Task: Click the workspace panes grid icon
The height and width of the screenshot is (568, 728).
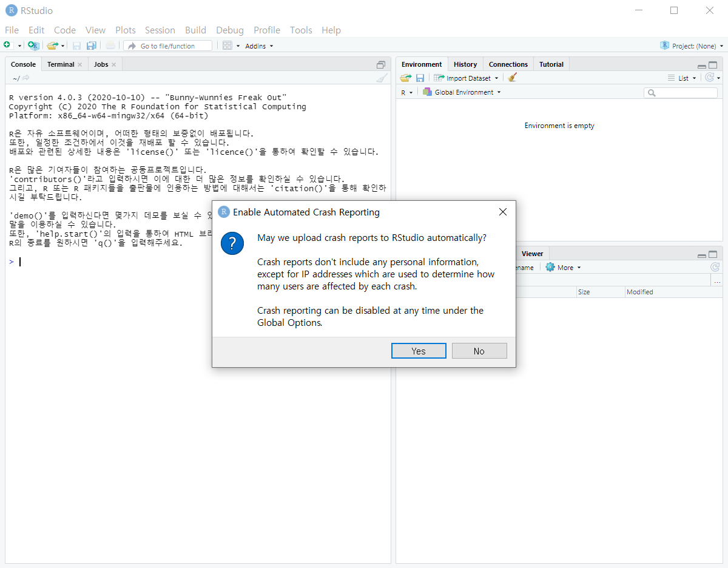Action: [227, 46]
